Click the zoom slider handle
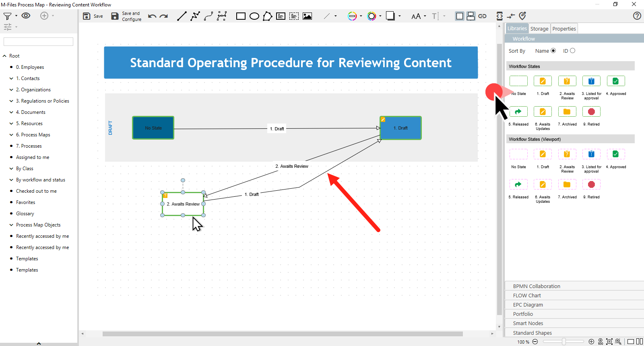This screenshot has height=346, width=644. point(564,342)
